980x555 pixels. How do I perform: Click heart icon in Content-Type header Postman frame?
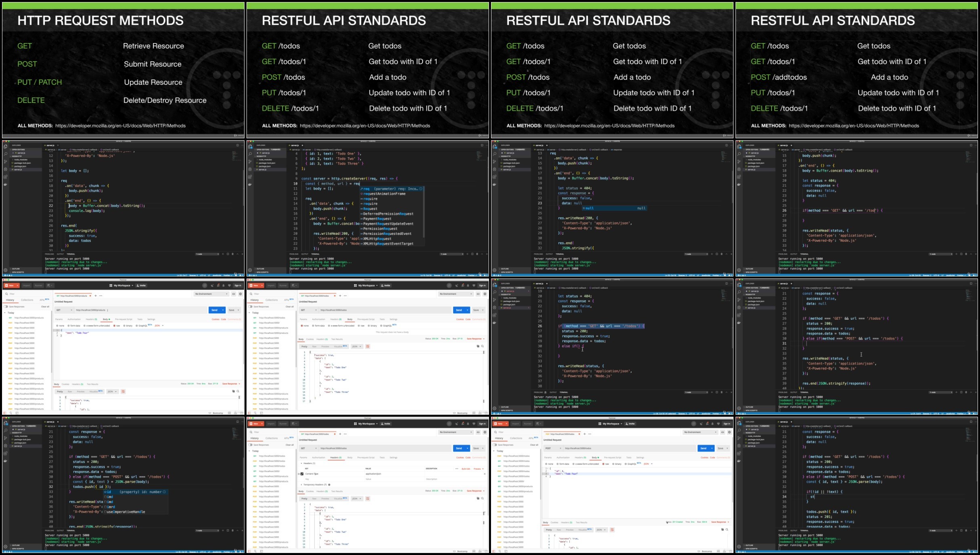[x=474, y=424]
